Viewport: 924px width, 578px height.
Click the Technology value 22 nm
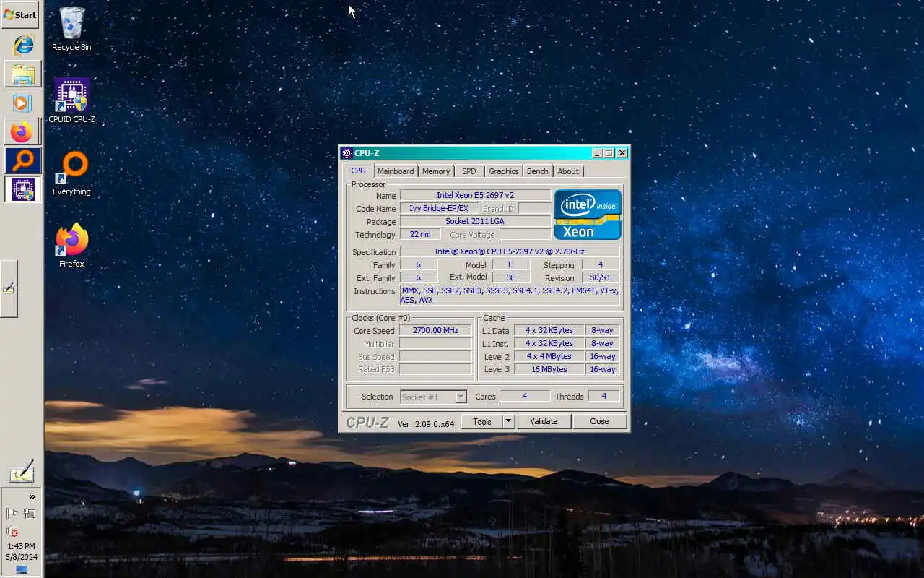[x=420, y=234]
